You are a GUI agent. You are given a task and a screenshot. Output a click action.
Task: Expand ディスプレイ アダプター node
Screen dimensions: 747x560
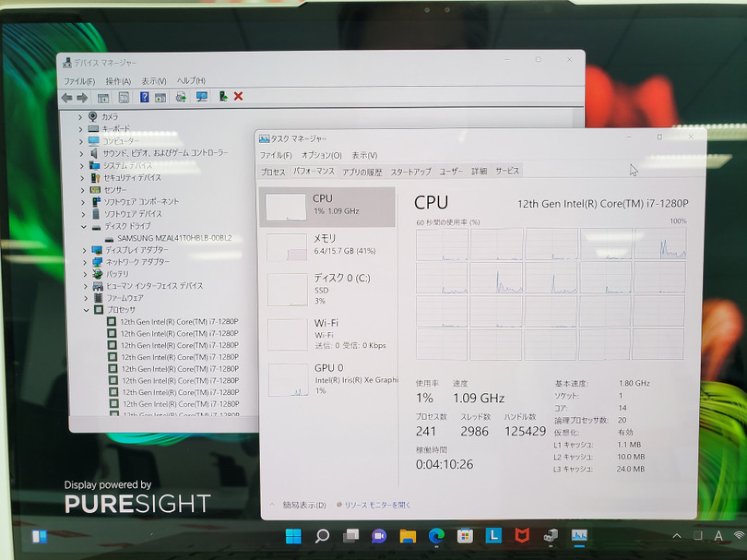tap(85, 251)
